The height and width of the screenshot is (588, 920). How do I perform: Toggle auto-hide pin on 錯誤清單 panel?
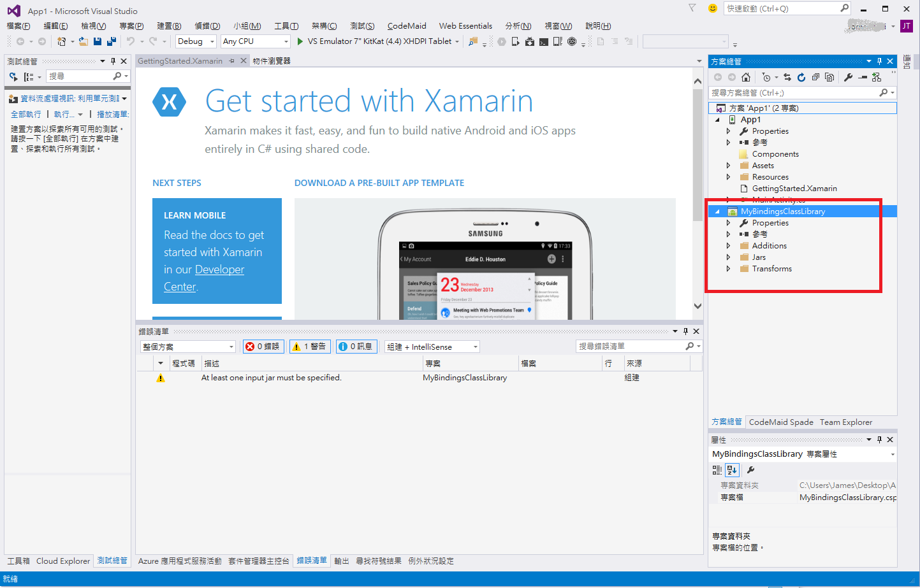coord(685,331)
